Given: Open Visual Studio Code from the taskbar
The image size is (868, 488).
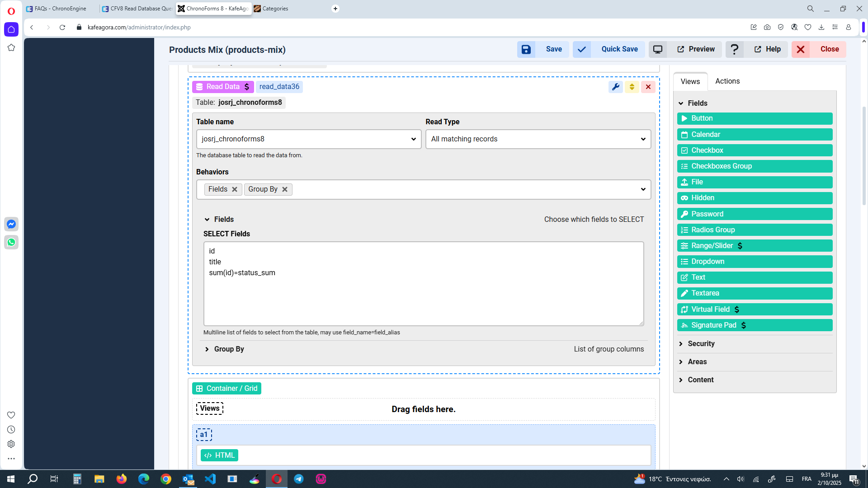Looking at the screenshot, I should coord(210,479).
